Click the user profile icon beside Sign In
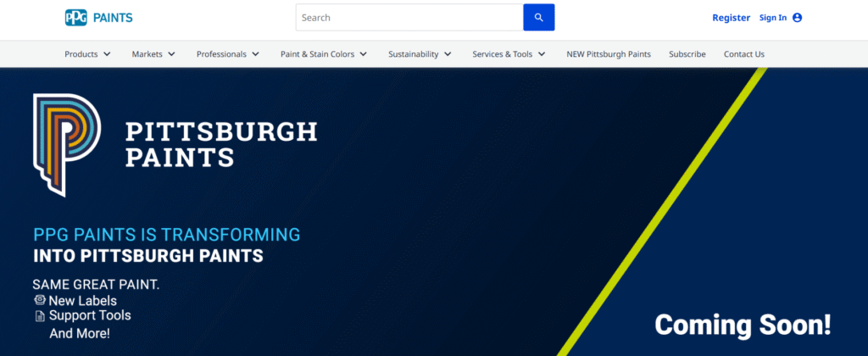This screenshot has height=356, width=868. (x=797, y=18)
